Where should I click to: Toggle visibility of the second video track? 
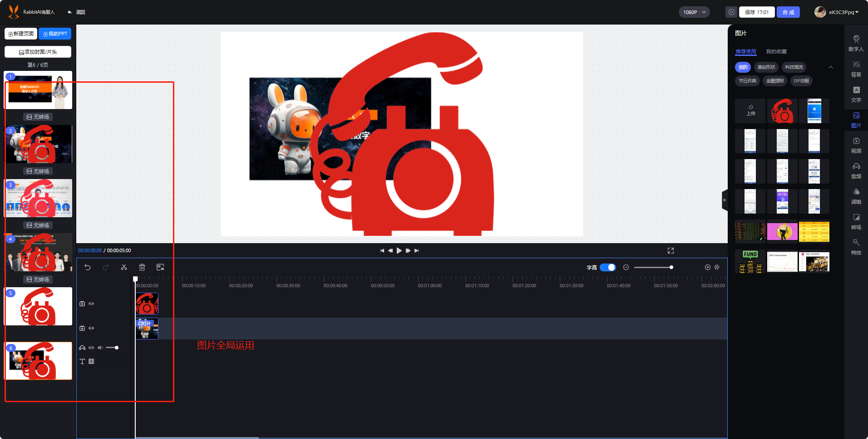(x=91, y=328)
